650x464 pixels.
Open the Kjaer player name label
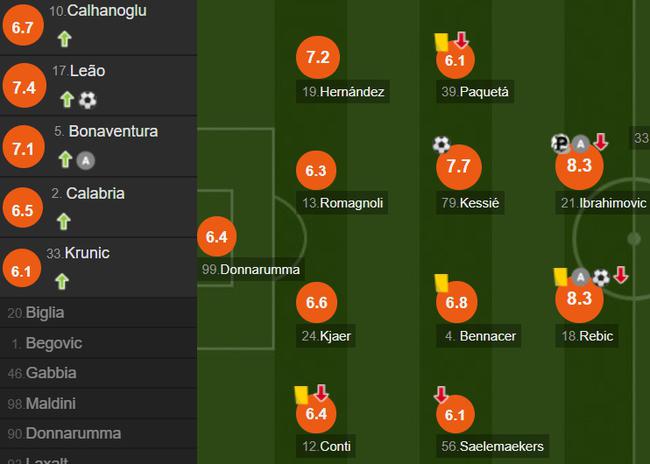(x=326, y=335)
